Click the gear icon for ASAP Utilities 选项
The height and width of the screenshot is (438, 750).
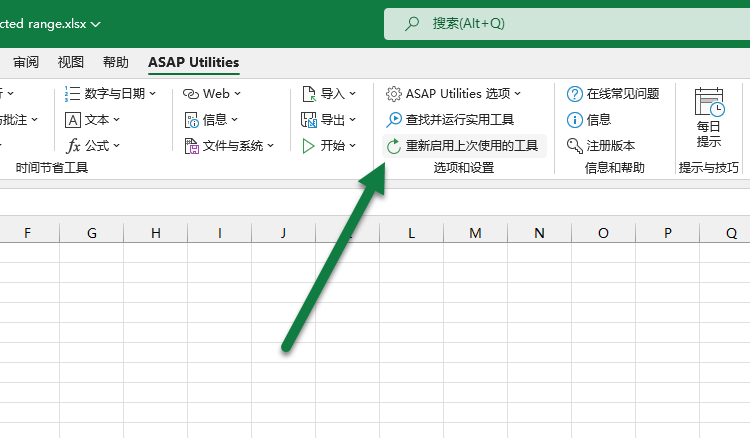coord(394,94)
